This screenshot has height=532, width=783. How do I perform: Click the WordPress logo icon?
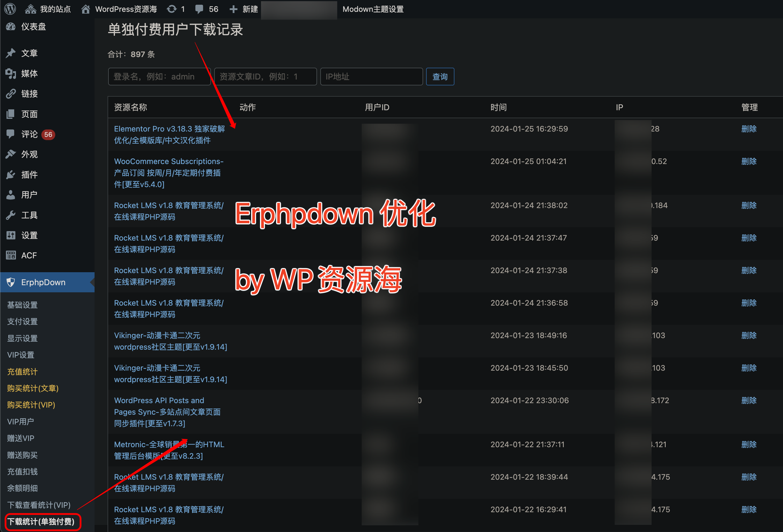point(10,9)
